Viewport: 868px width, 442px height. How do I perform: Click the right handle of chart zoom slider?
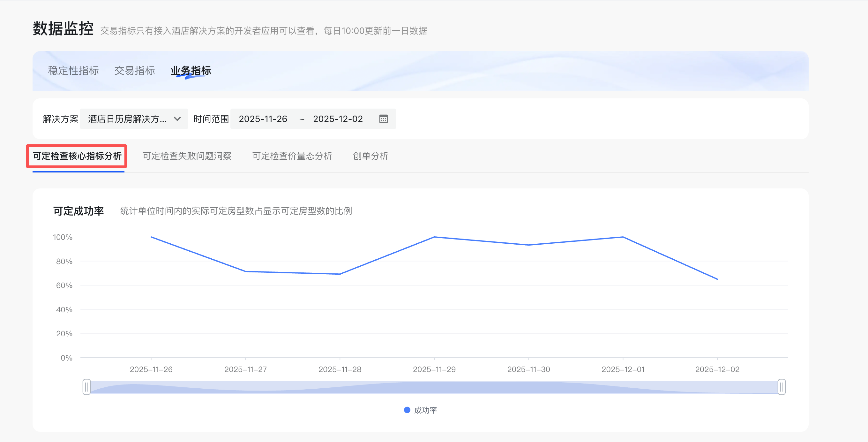782,387
